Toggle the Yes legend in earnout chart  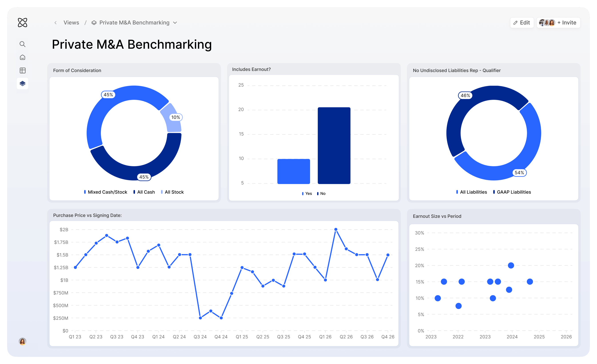[307, 193]
